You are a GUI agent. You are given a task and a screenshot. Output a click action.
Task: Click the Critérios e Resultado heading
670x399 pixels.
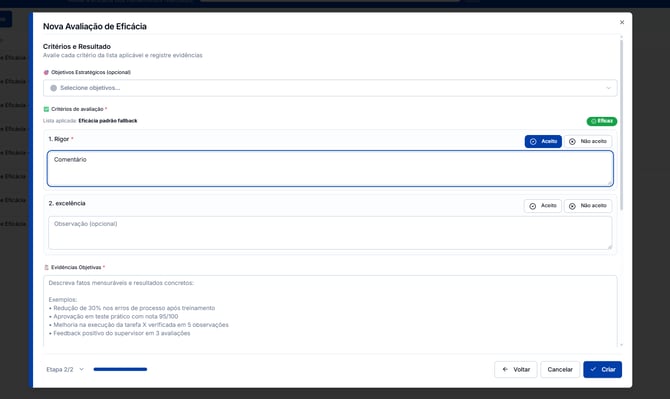(x=77, y=47)
